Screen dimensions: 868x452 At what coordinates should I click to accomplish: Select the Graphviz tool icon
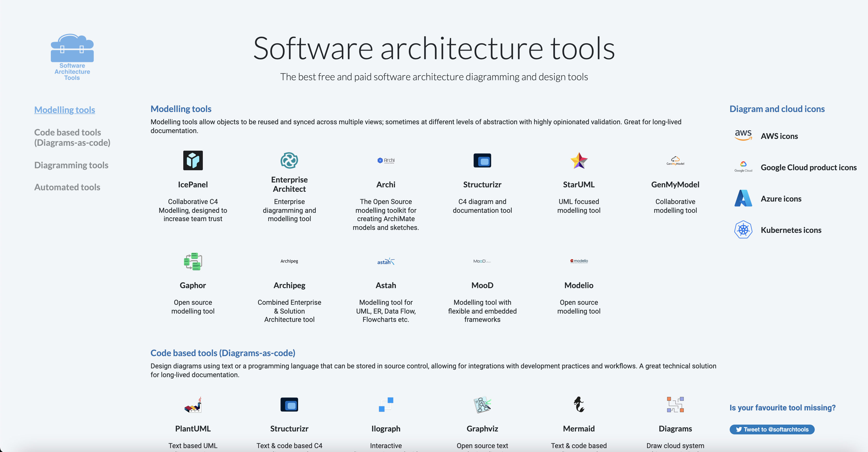click(482, 405)
